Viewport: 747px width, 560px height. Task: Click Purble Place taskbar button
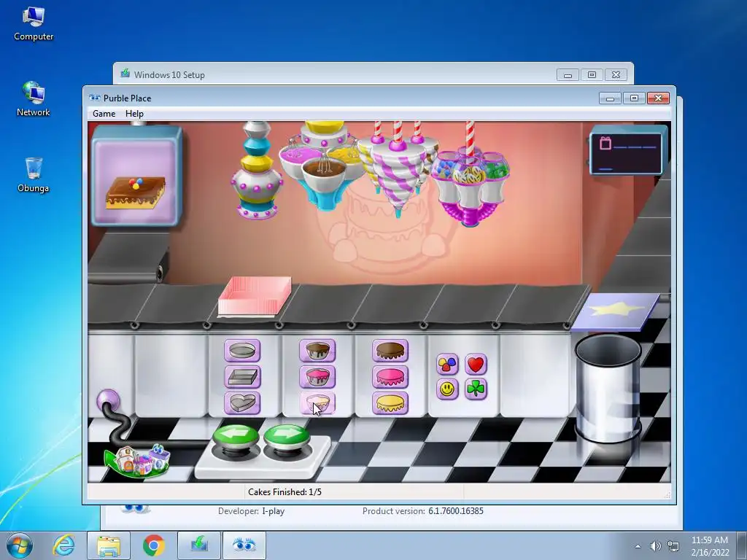244,545
